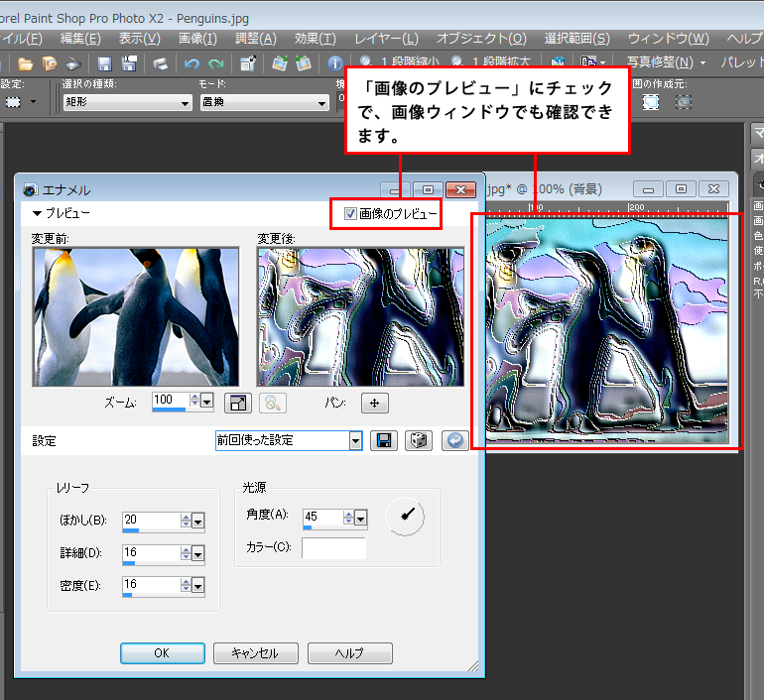Click the zoom in one step magnifier
The height and width of the screenshot is (700, 764).
[457, 61]
